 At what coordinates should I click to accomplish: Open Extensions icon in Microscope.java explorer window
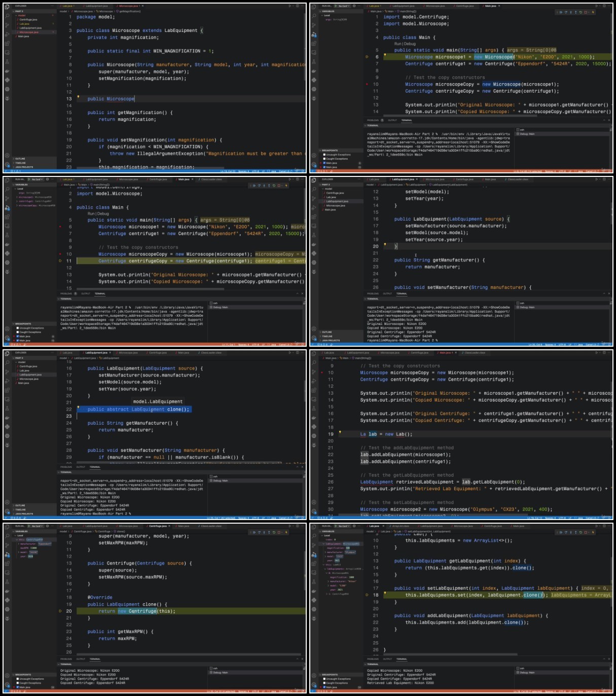[x=7, y=43]
